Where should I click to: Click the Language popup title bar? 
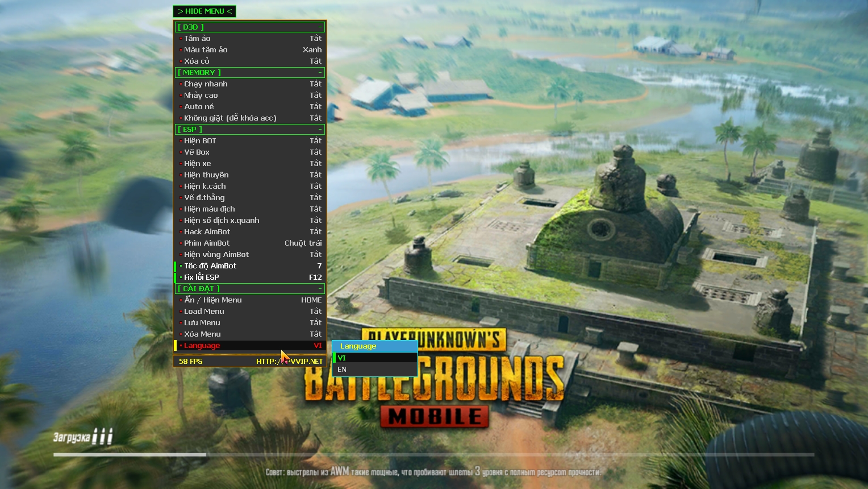375,346
